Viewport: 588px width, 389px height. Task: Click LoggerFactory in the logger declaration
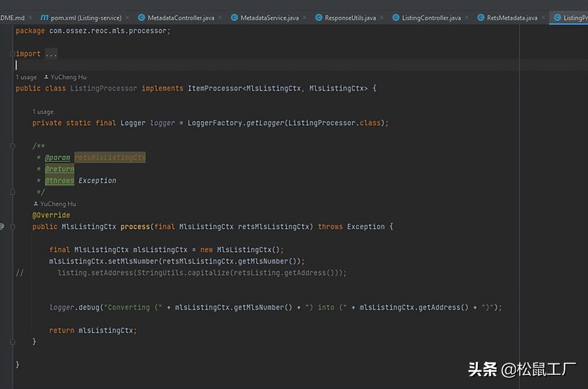215,123
